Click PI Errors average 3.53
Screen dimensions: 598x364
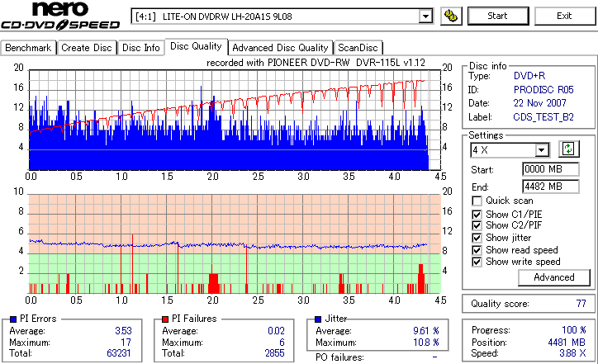123,331
